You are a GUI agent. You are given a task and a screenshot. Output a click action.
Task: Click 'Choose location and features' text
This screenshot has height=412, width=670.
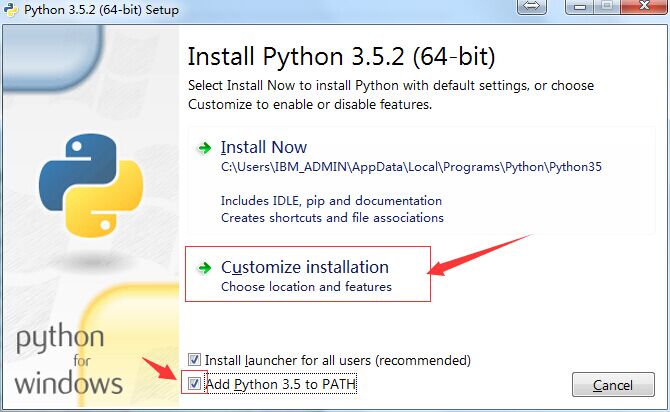pos(306,286)
